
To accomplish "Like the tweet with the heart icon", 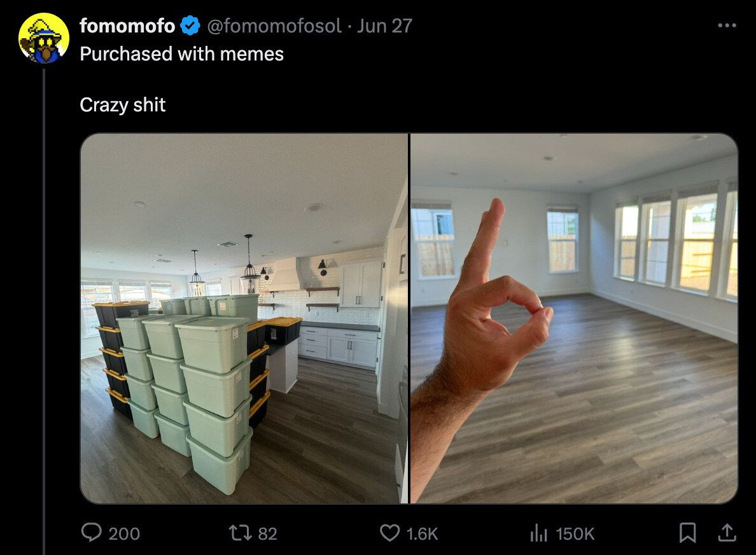I will (389, 533).
